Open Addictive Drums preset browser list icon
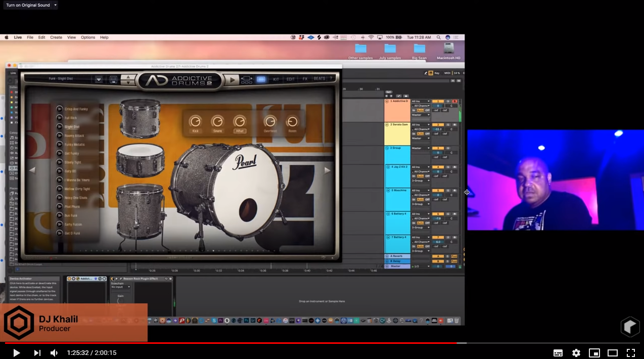The width and height of the screenshot is (644, 359). coord(99,79)
